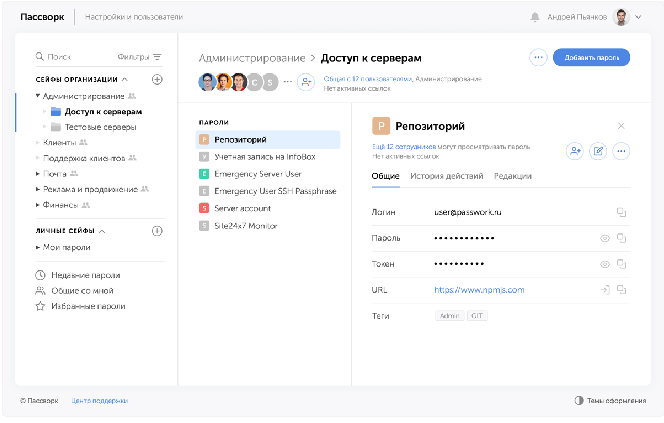
Task: Go to Администрирование breadcrumb
Action: 252,58
